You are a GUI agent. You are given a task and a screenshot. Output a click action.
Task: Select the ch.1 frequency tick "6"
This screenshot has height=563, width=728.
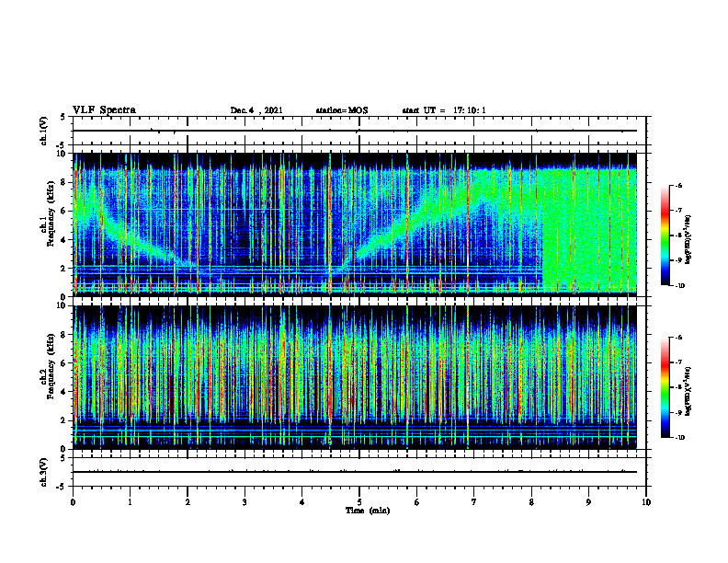pyautogui.click(x=64, y=212)
